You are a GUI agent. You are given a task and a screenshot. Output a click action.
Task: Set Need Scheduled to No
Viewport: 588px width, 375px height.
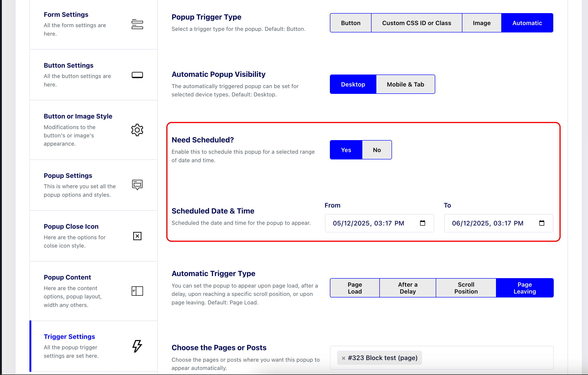pos(377,150)
